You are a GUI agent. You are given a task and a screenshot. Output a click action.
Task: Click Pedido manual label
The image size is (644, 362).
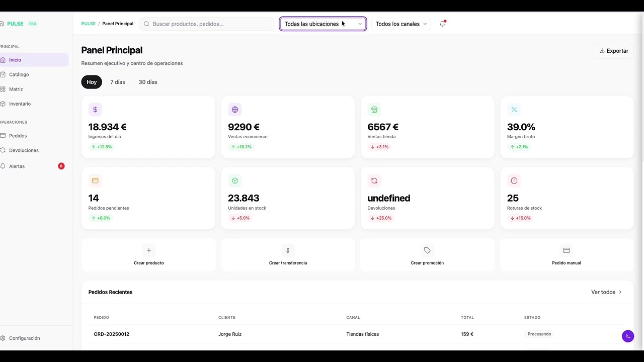tap(567, 263)
